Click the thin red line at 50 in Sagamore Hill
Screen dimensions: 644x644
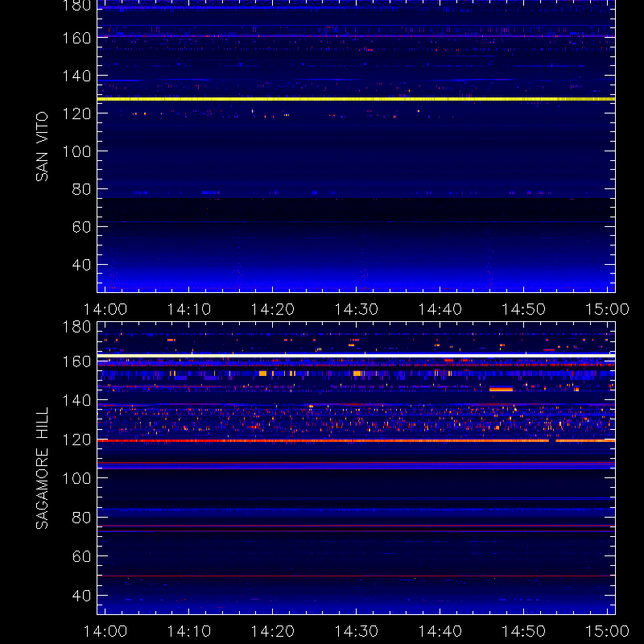click(x=356, y=576)
